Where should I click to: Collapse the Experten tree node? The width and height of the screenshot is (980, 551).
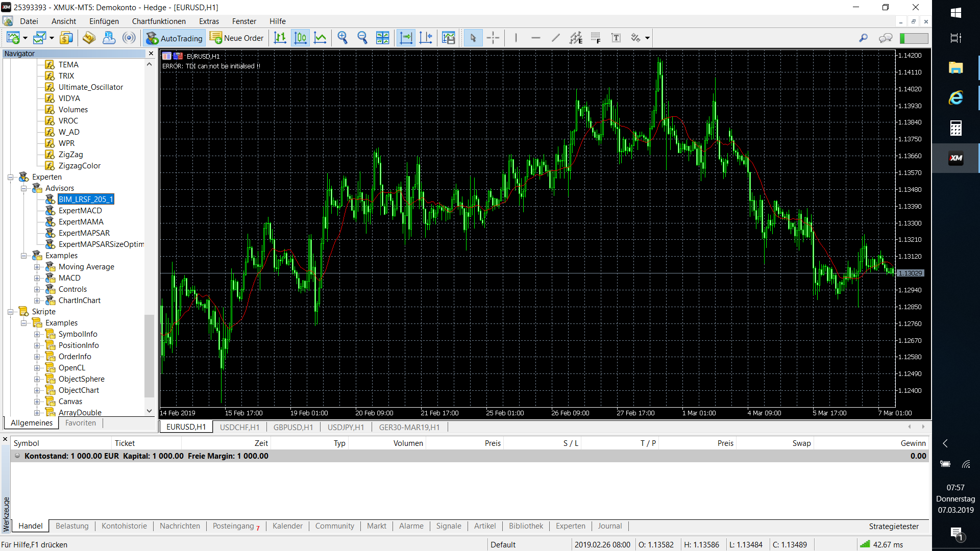point(10,177)
